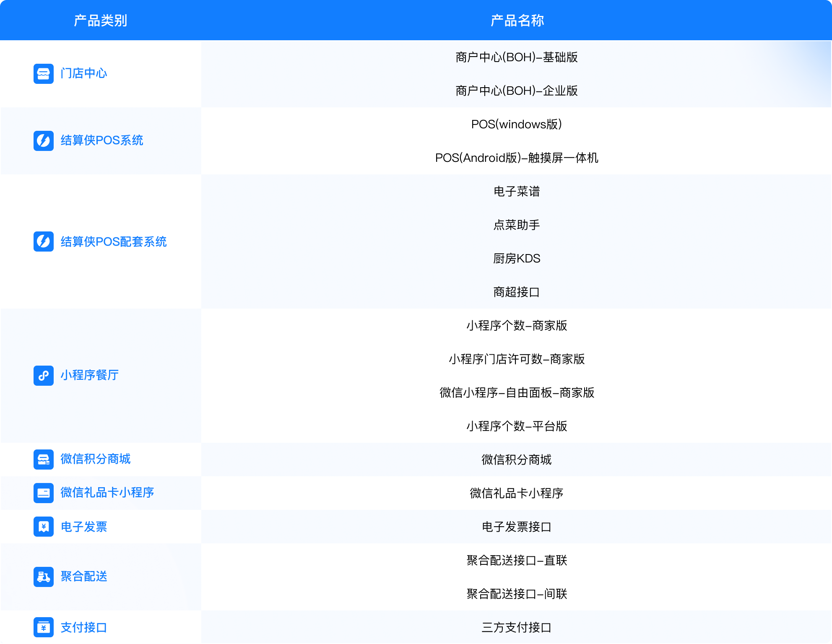Click the 支付接口 payment icon
The height and width of the screenshot is (644, 832).
pyautogui.click(x=44, y=627)
